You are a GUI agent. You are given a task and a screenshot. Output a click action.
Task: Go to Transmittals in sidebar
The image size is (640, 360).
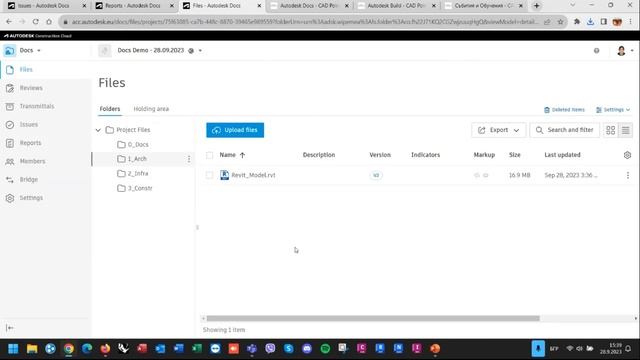tap(36, 106)
